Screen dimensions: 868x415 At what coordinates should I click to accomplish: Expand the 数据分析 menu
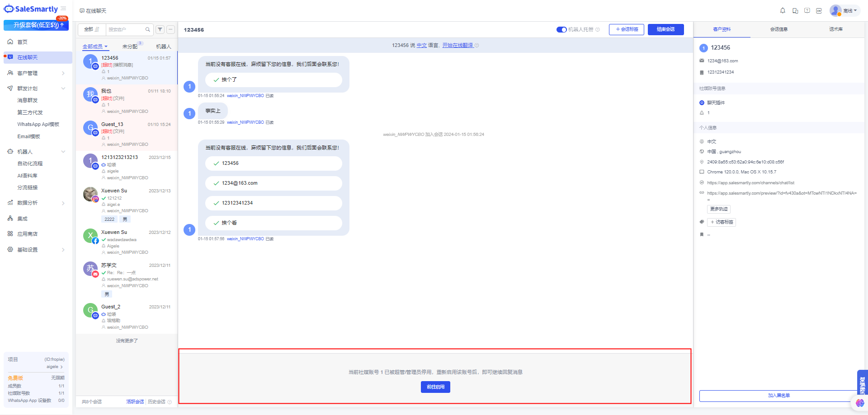coord(36,203)
